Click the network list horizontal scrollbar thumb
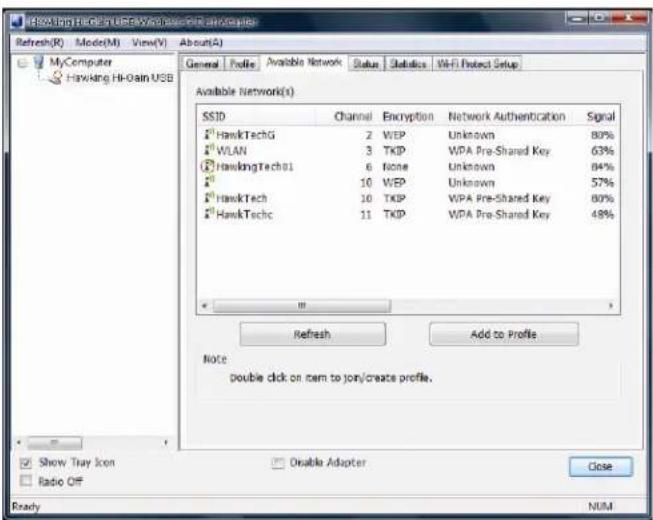The width and height of the screenshot is (653, 520). 302,306
